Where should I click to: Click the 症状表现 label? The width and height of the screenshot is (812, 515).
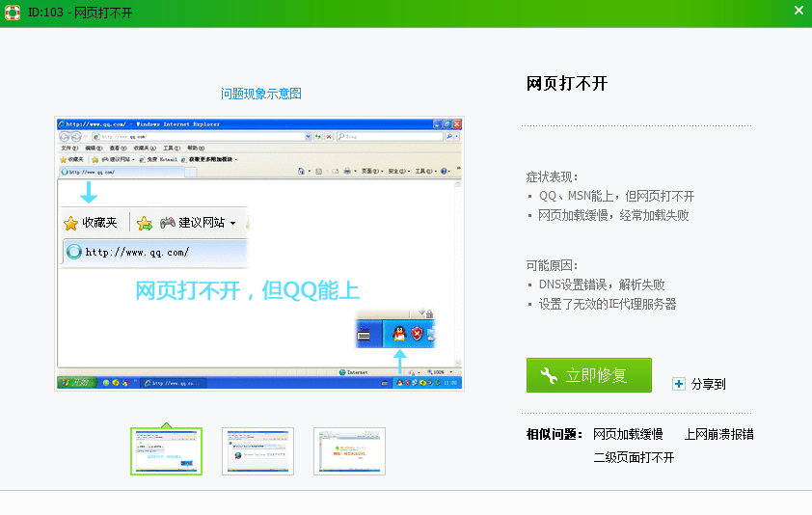[552, 177]
